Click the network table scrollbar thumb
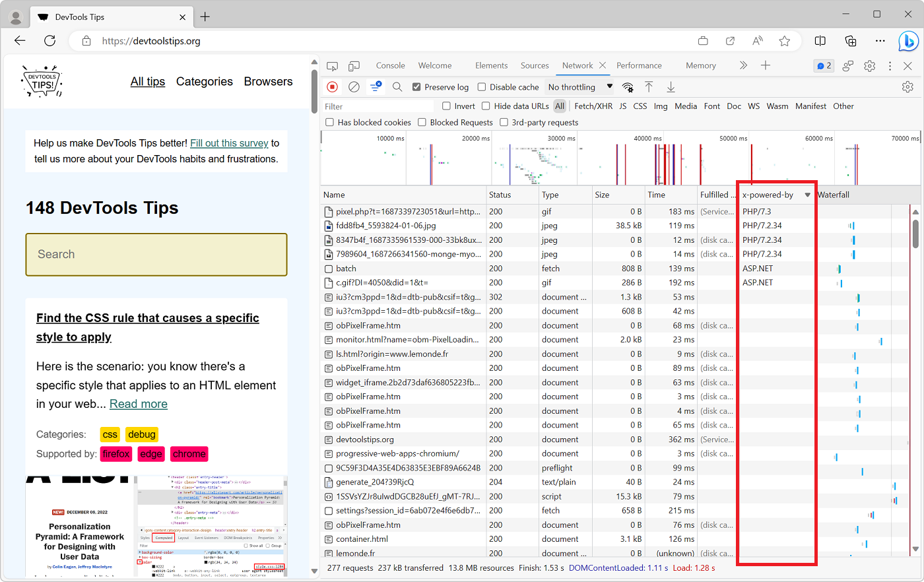This screenshot has height=582, width=924. tap(915, 234)
